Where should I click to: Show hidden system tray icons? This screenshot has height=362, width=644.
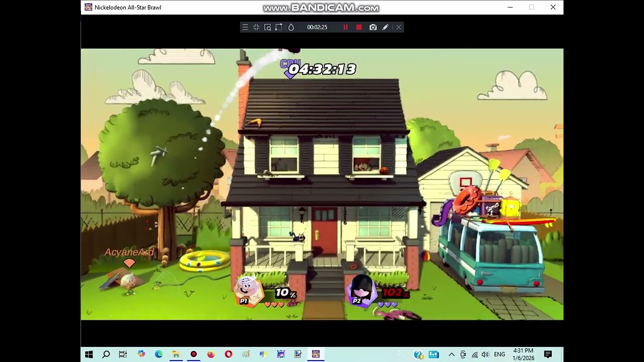451,355
